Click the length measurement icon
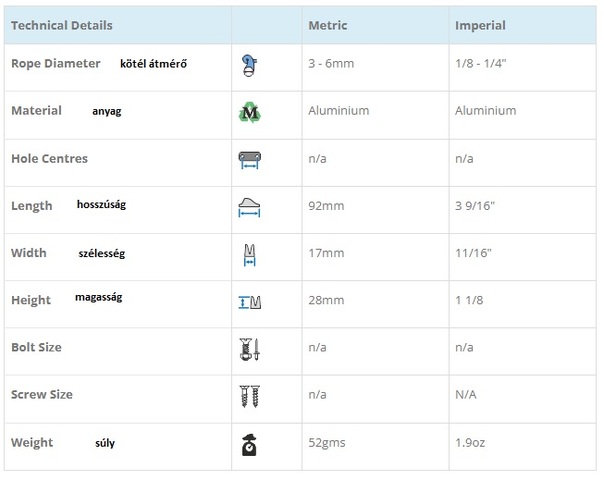 tap(250, 206)
